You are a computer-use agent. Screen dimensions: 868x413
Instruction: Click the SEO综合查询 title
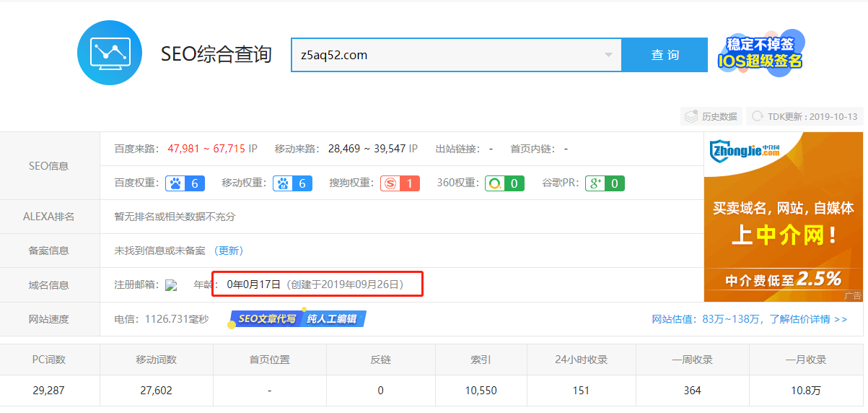[x=216, y=55]
